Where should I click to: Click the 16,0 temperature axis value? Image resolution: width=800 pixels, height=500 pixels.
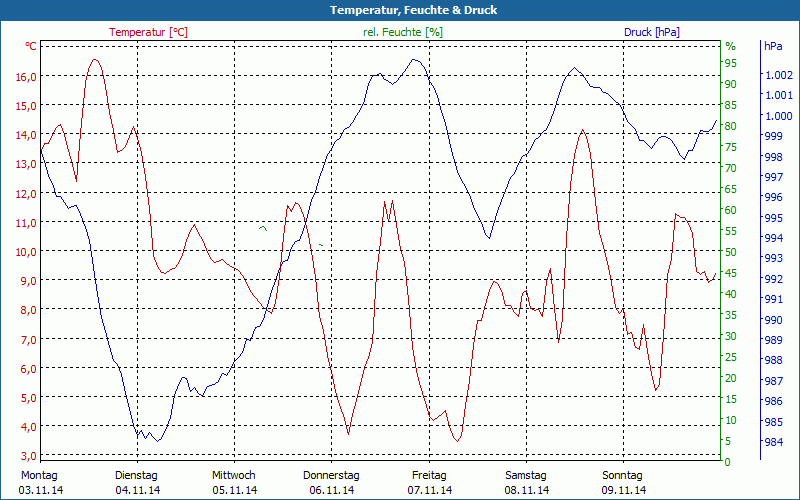tap(27, 77)
